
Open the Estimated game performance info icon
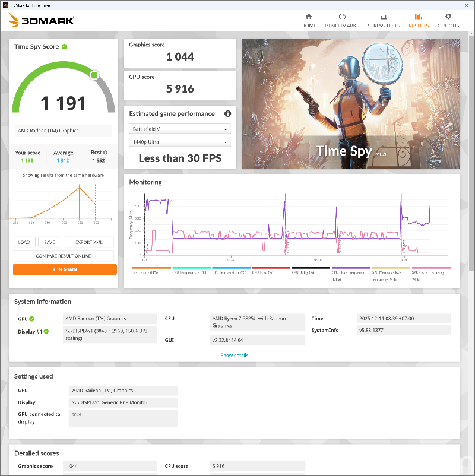(x=228, y=114)
